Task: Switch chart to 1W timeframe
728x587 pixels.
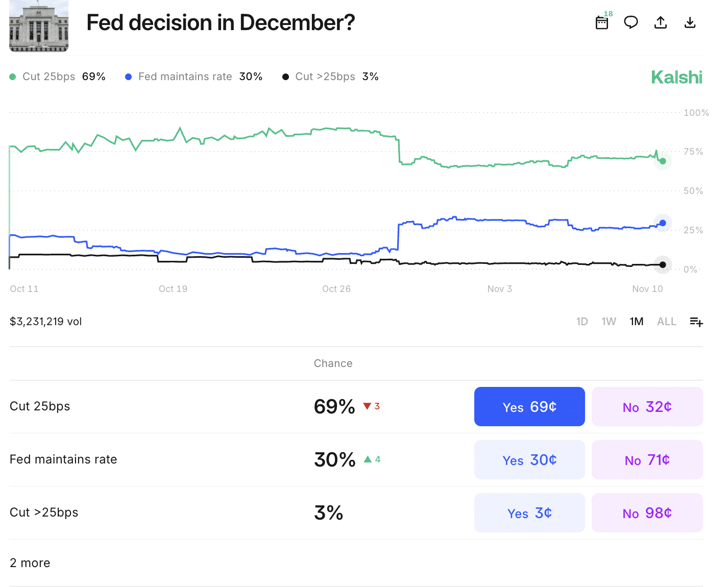Action: (609, 322)
